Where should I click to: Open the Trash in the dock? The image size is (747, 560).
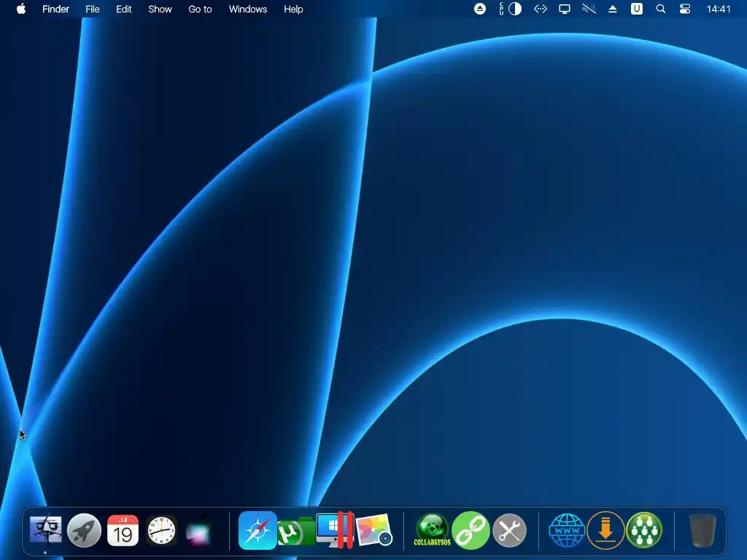click(x=703, y=530)
